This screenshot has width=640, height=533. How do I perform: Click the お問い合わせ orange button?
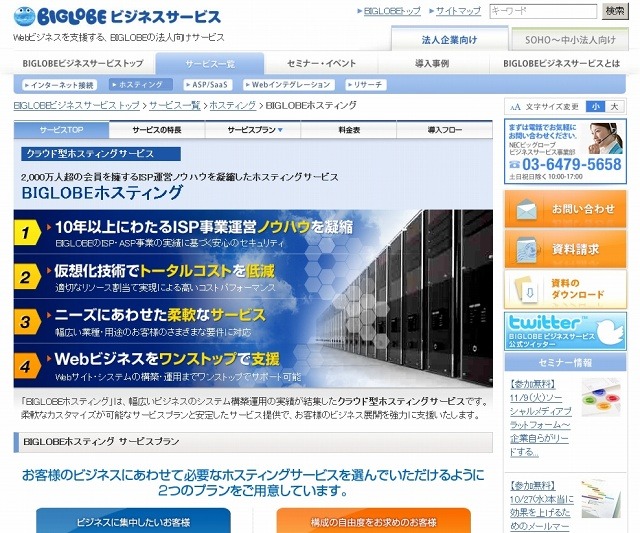(x=565, y=209)
